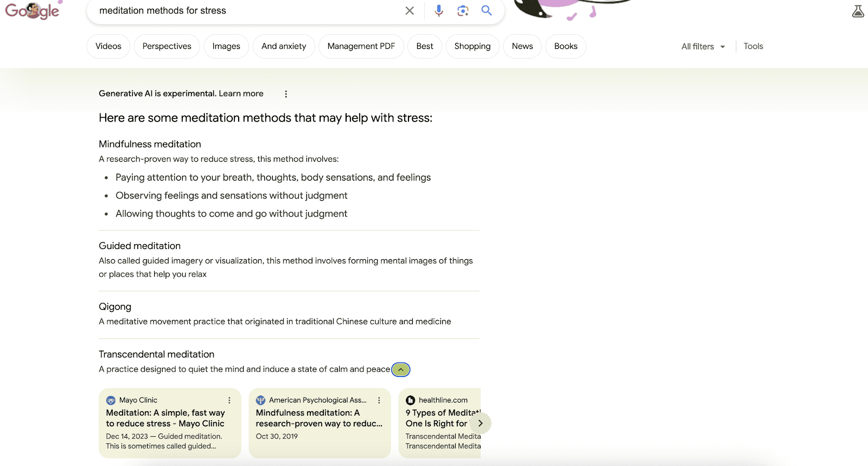
Task: Click 'Paying attention to your breath' bullet
Action: pyautogui.click(x=273, y=178)
